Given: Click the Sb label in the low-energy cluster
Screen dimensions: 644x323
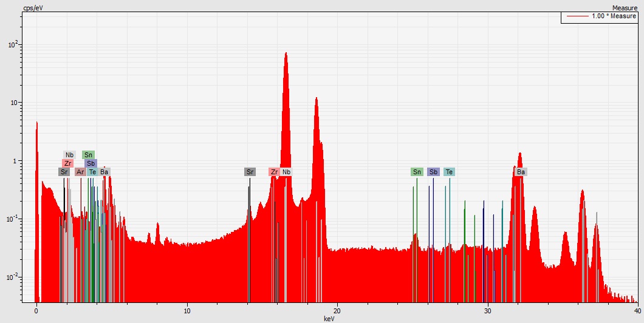Looking at the screenshot, I should pyautogui.click(x=91, y=163).
